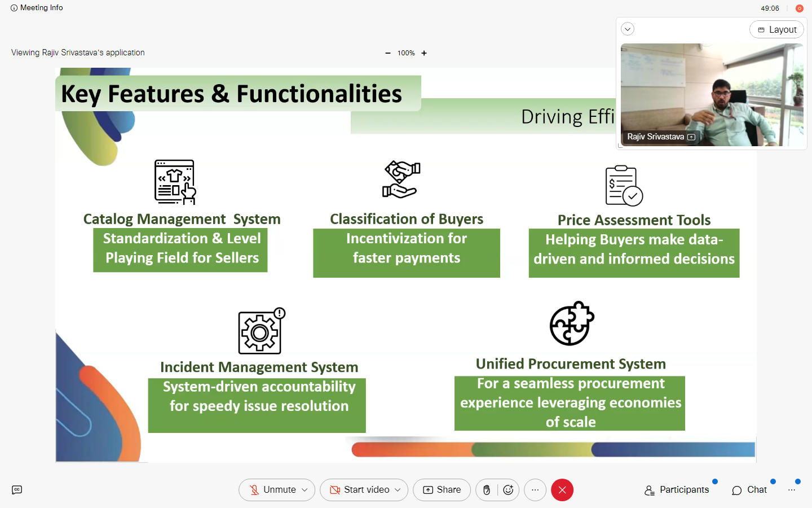Image resolution: width=812 pixels, height=508 pixels.
Task: Click 'Unified Procurement System' heading
Action: tap(571, 364)
